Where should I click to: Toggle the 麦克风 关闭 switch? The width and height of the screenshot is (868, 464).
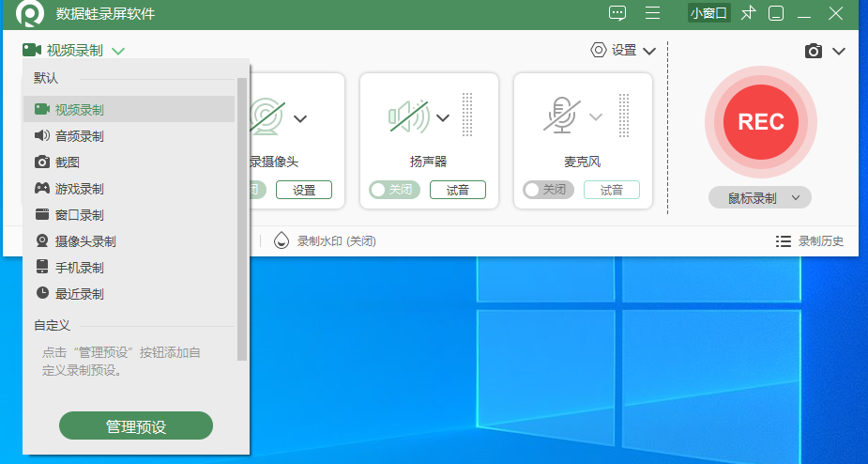[x=548, y=190]
